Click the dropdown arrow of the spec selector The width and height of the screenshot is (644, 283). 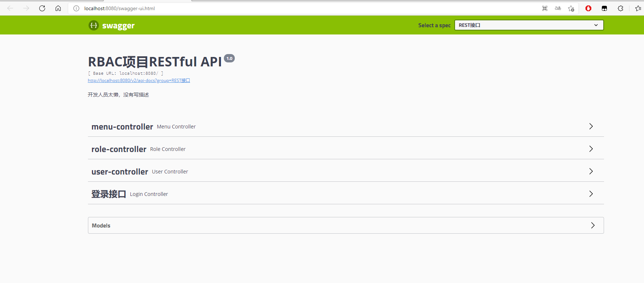pyautogui.click(x=596, y=25)
